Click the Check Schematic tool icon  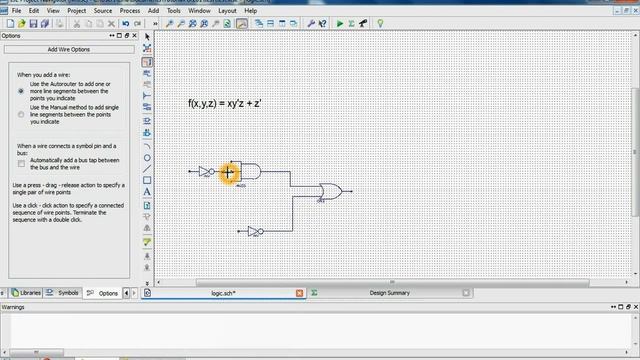(x=147, y=242)
